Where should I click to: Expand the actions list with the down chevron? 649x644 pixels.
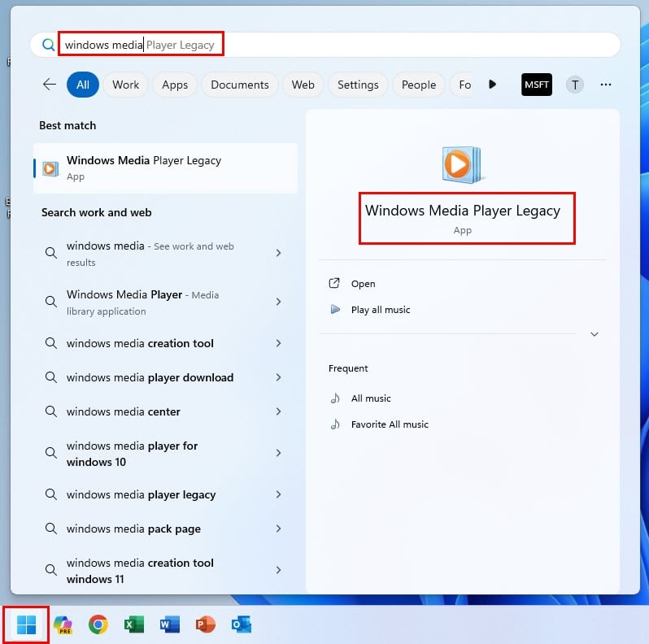595,334
